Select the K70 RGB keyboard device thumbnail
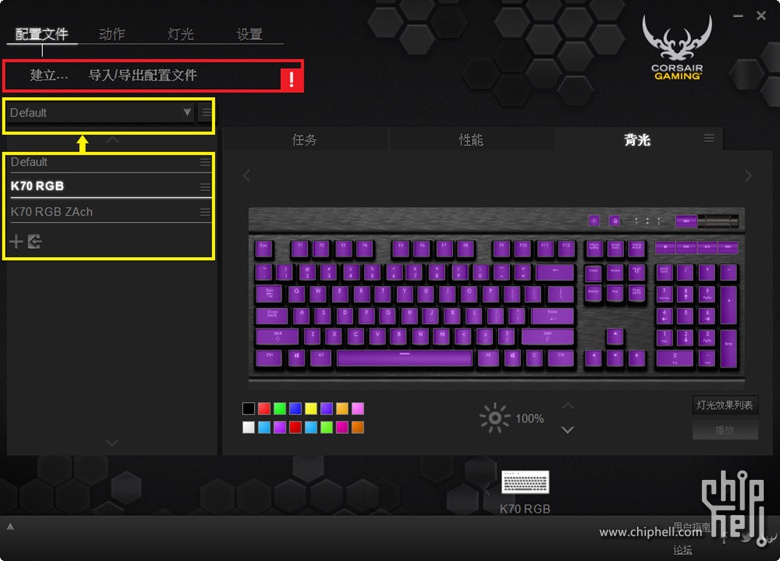780x561 pixels. [525, 482]
